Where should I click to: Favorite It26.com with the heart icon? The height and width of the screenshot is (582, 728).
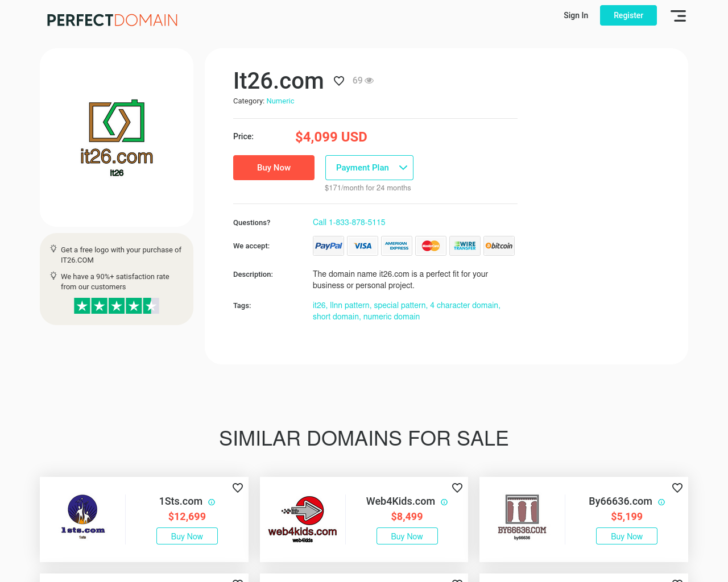(x=339, y=81)
